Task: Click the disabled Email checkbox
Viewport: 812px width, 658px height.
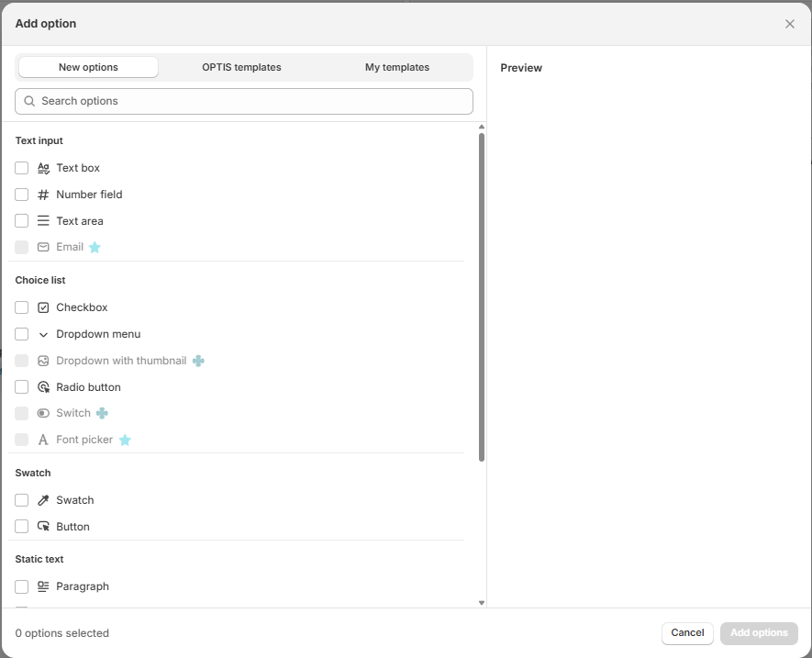Action: (22, 247)
